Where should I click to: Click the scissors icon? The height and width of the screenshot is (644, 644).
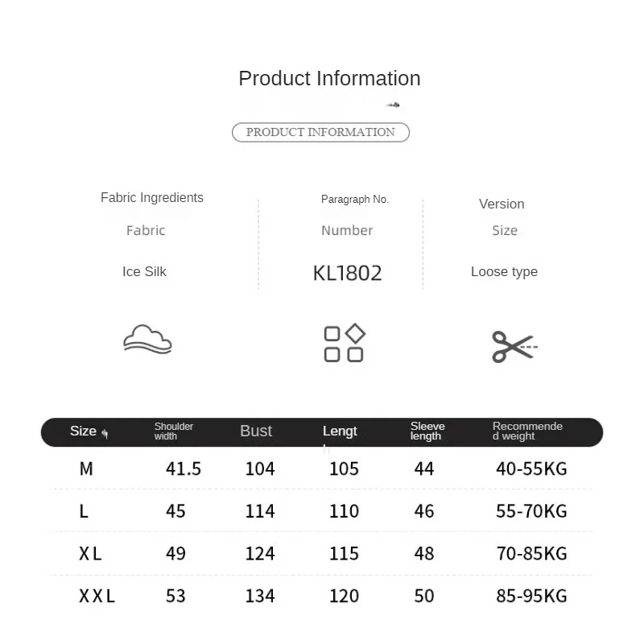coord(514,347)
